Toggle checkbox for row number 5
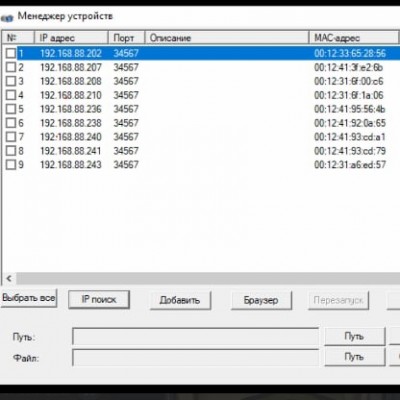 (11, 109)
